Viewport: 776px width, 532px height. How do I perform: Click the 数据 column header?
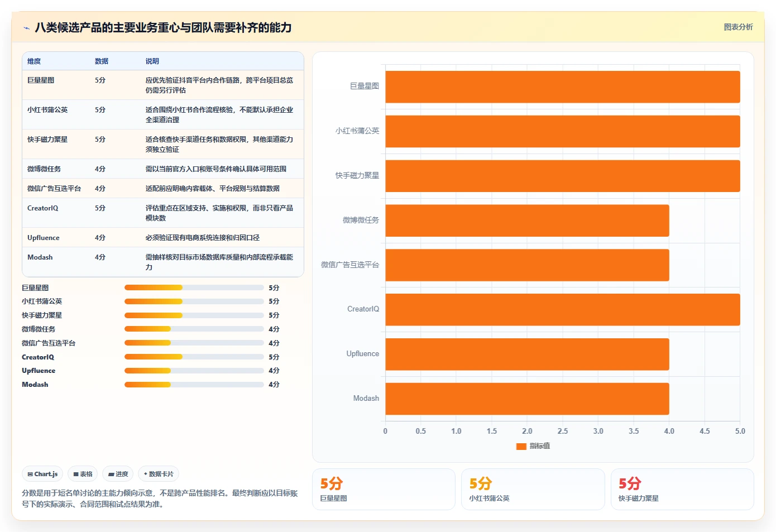tap(102, 61)
